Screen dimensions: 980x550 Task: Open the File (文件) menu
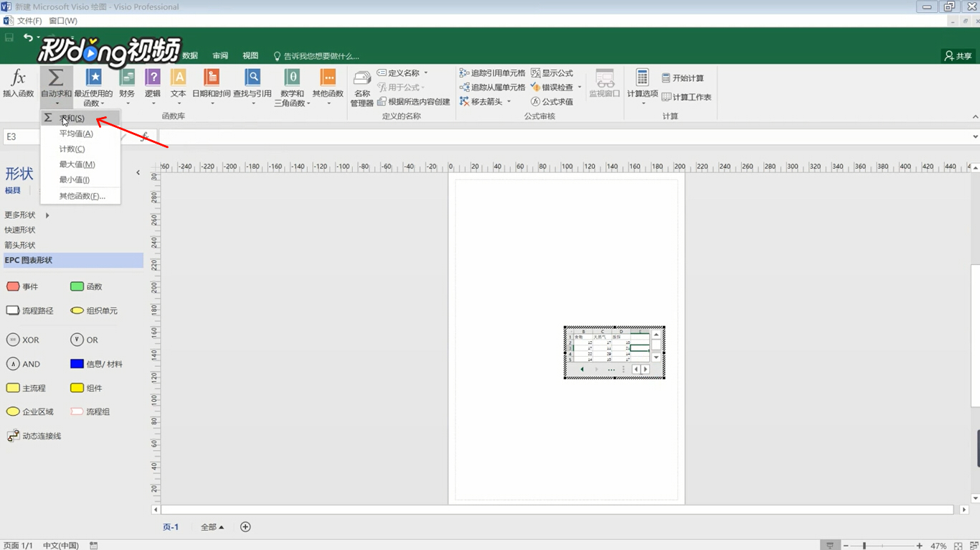29,21
